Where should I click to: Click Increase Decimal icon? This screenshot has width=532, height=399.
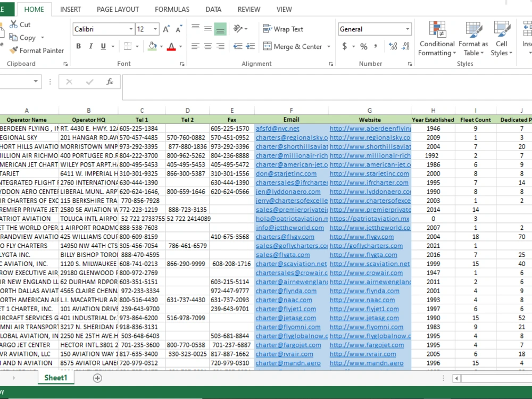pyautogui.click(x=393, y=46)
